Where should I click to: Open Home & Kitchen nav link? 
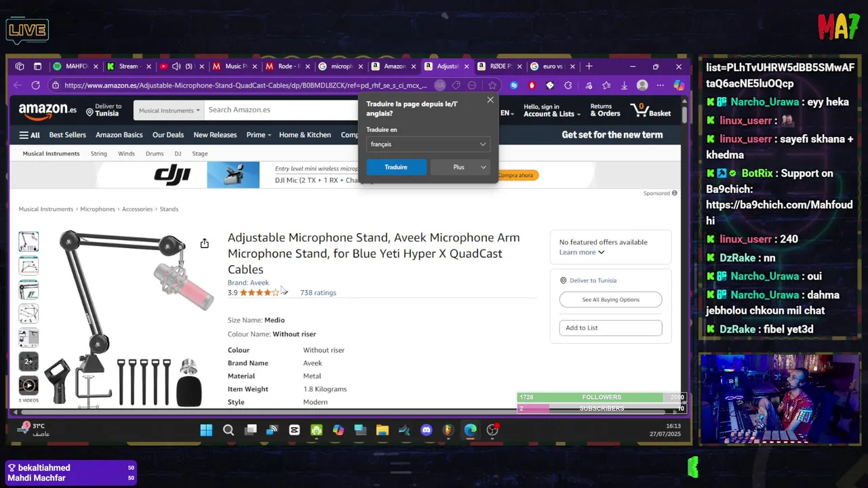tap(304, 135)
